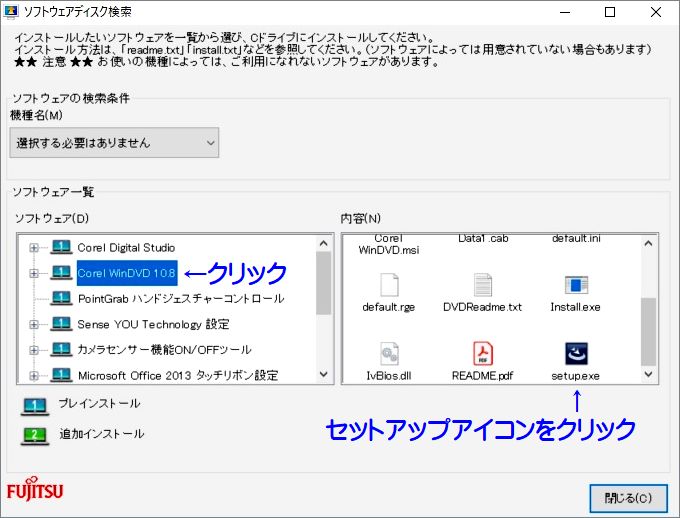Select the default.rge file icon

point(389,284)
